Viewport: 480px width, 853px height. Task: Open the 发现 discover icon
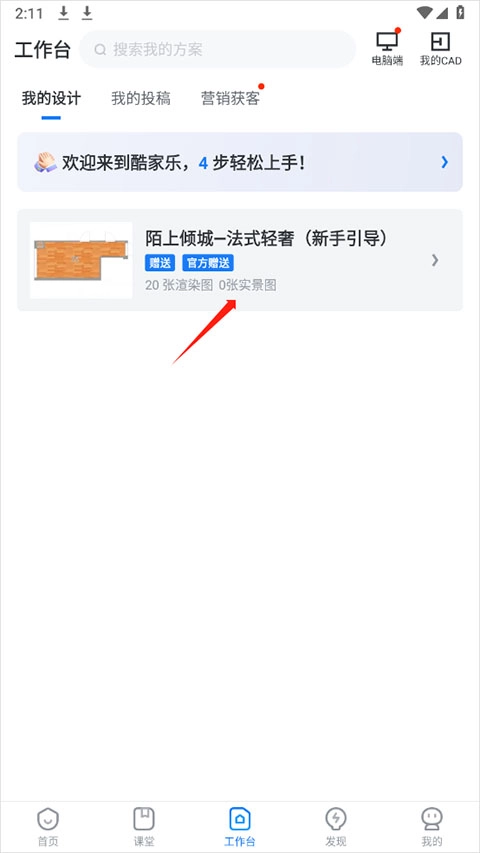[x=336, y=818]
